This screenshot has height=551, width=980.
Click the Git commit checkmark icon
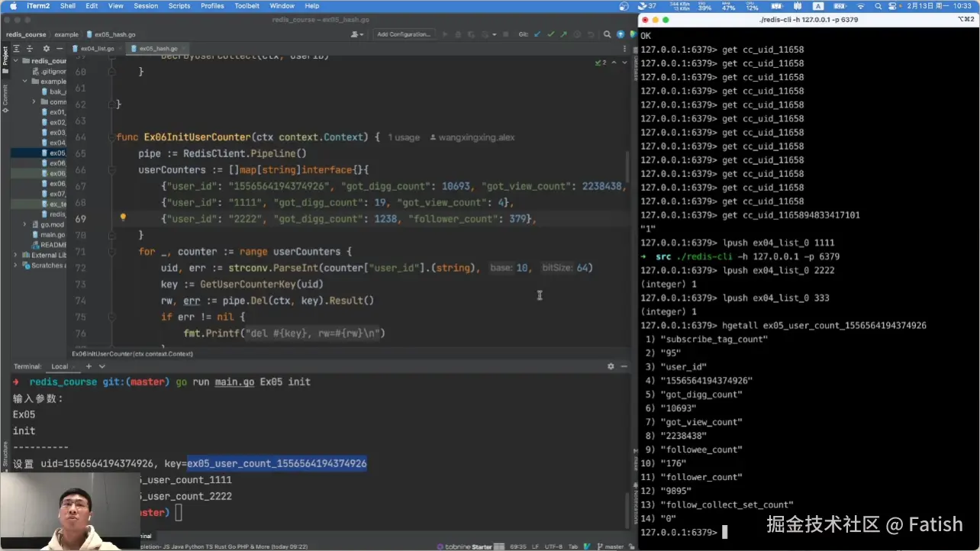coord(550,34)
